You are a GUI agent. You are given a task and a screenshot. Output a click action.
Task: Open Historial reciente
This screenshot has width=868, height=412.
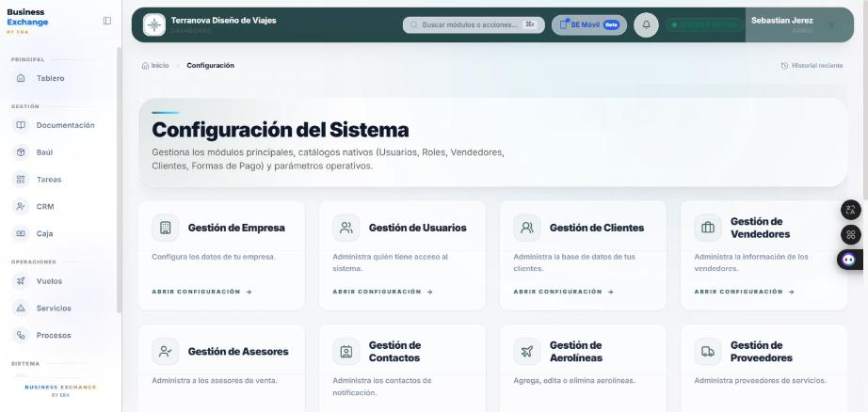[x=812, y=66]
